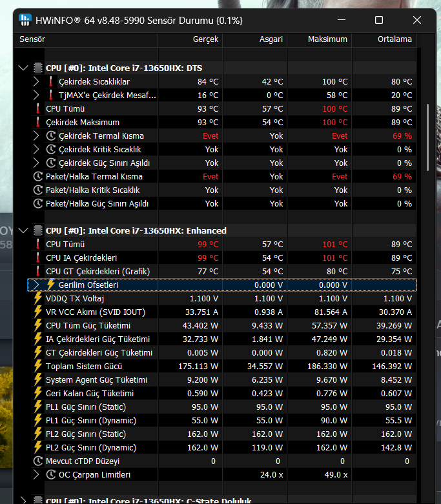Click clock icon beside Çekirdek Kritik Sıcaklık
Image resolution: width=441 pixels, height=504 pixels.
point(51,149)
